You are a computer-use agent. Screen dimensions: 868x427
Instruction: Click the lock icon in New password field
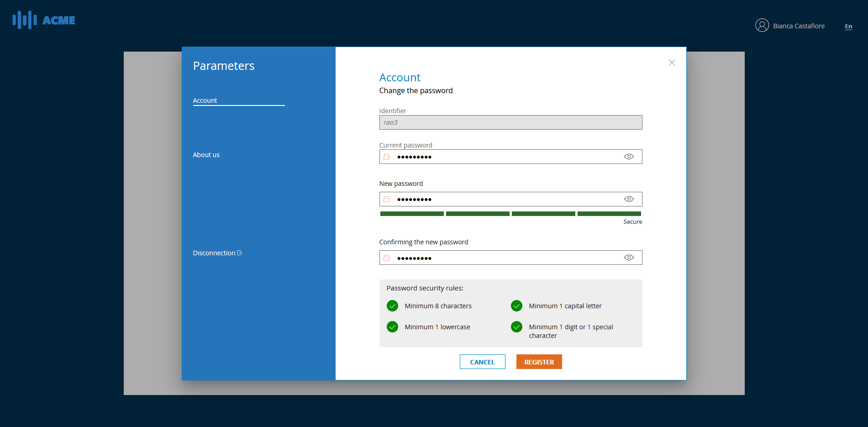[x=386, y=199]
